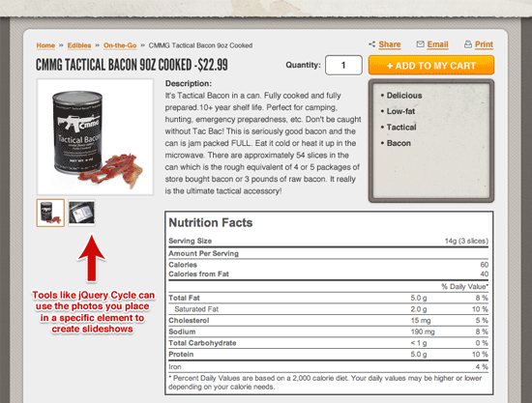Click the 'CMMG Tactical Bacon 9oz Cooked' breadcrumb text
Image resolution: width=532 pixels, height=403 pixels.
[200, 45]
